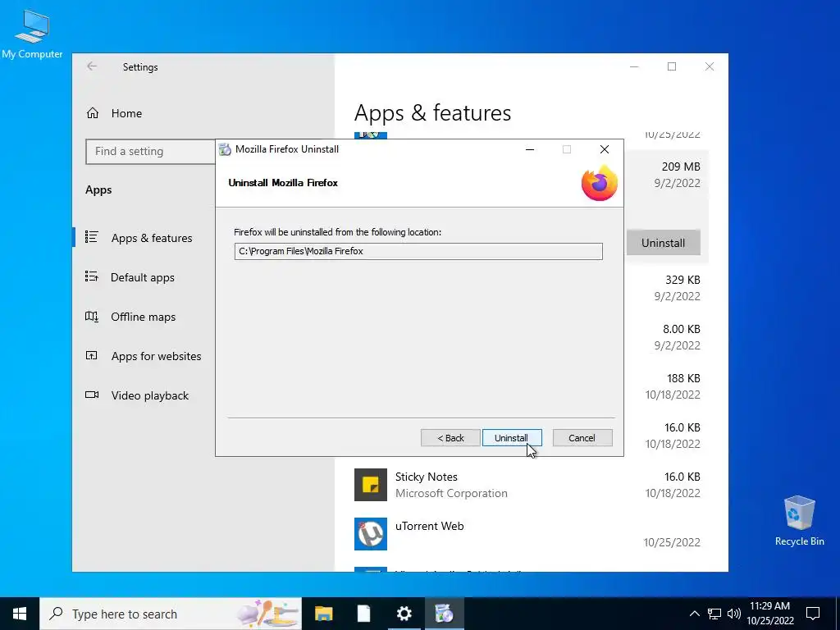Click the back arrow in Settings window

pyautogui.click(x=92, y=66)
